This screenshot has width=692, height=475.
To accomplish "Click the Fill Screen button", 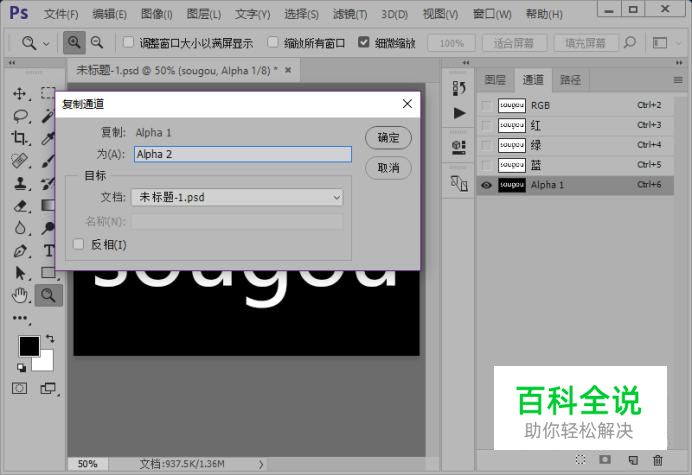I will pos(585,43).
